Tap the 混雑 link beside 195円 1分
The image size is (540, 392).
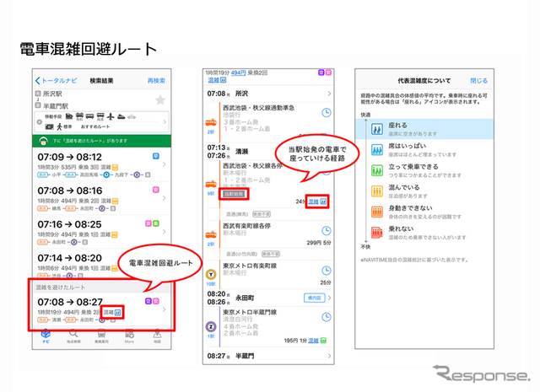click(313, 341)
